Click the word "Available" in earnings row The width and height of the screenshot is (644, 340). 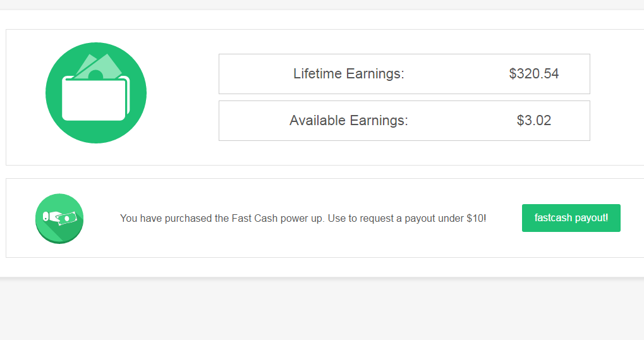(x=317, y=121)
